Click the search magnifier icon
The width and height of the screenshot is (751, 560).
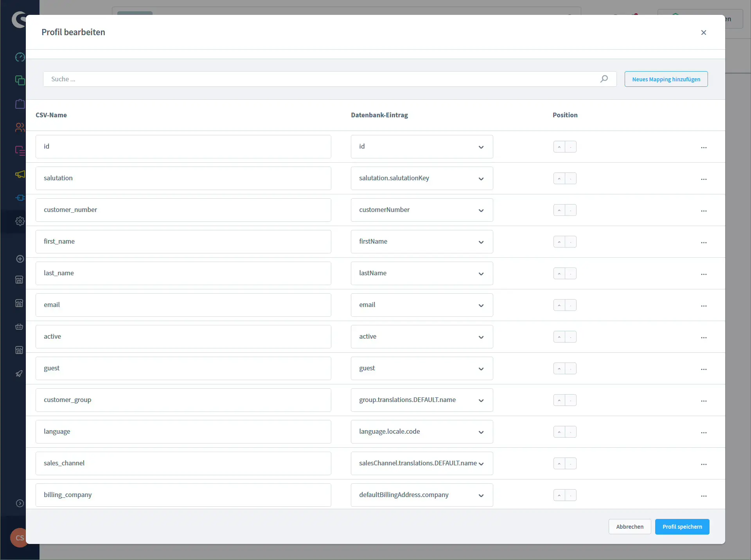[604, 79]
